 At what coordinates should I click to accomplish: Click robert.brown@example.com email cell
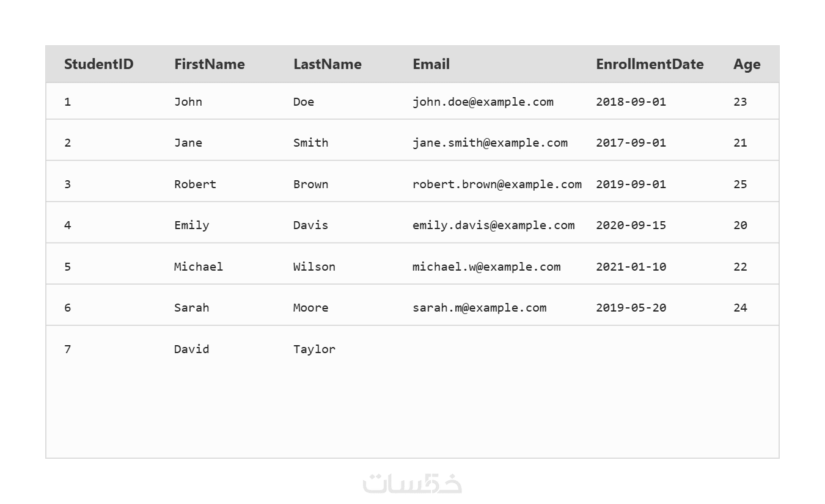click(x=497, y=184)
